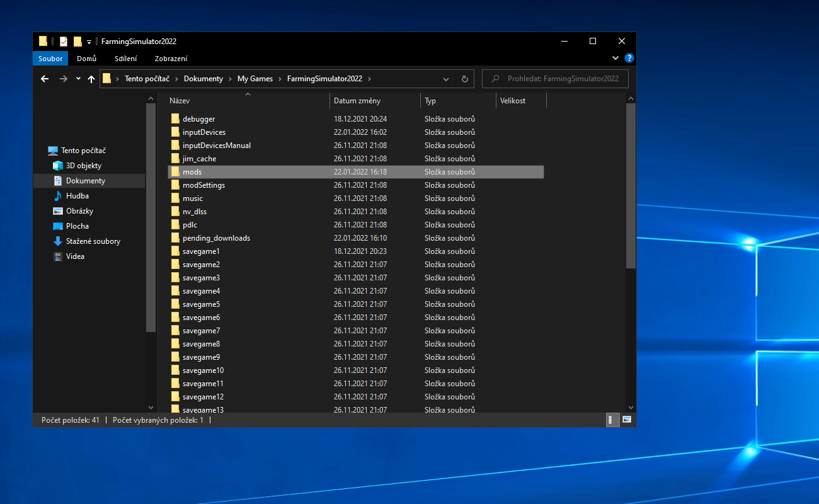Click New folder icon in quick access toolbar
Screen dimensions: 819x504
point(77,41)
